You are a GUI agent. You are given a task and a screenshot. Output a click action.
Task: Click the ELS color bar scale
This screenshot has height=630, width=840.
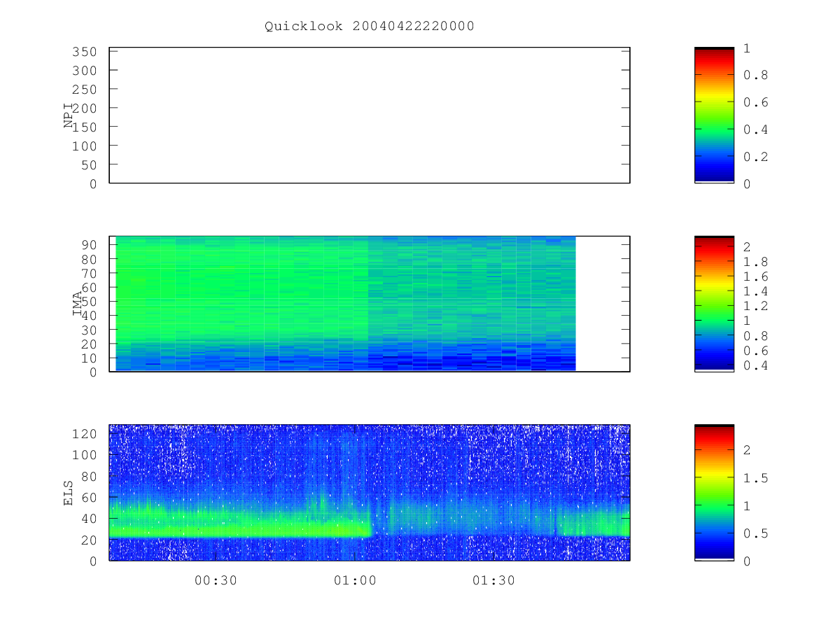[714, 492]
